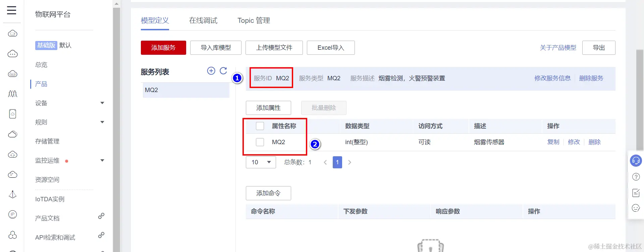
Task: Click 修改 in the MQ2 property row
Action: [x=574, y=142]
